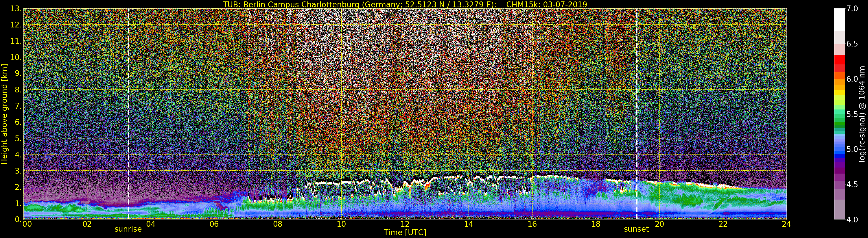Image resolution: width=868 pixels, height=238 pixels.
Task: Click time axis tick '22'
Action: (723, 224)
